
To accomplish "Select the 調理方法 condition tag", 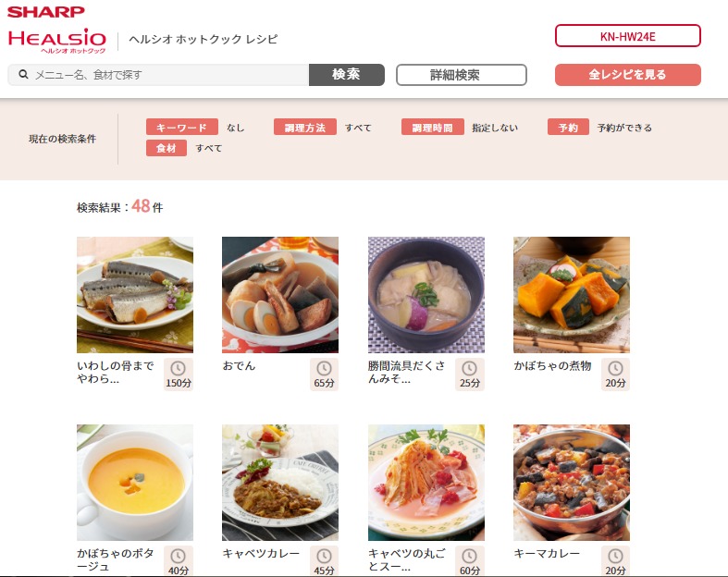I will (305, 128).
